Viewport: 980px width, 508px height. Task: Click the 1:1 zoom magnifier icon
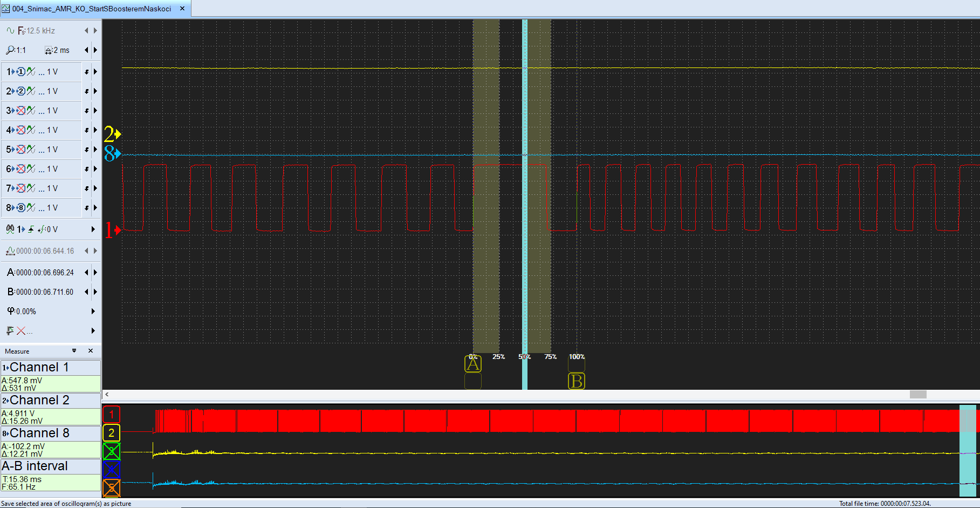pyautogui.click(x=10, y=50)
